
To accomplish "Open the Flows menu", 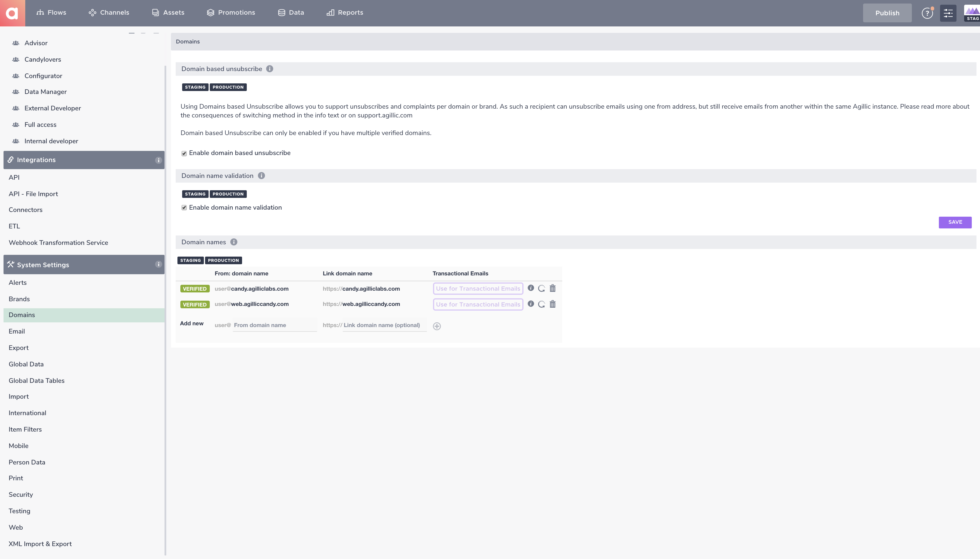I will click(x=51, y=13).
